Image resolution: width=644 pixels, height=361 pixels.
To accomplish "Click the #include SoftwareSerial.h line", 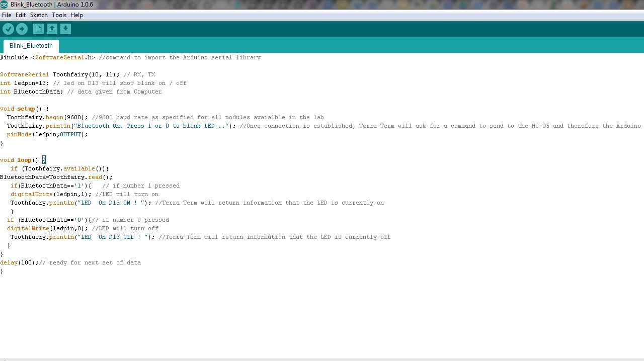I will 130,57.
